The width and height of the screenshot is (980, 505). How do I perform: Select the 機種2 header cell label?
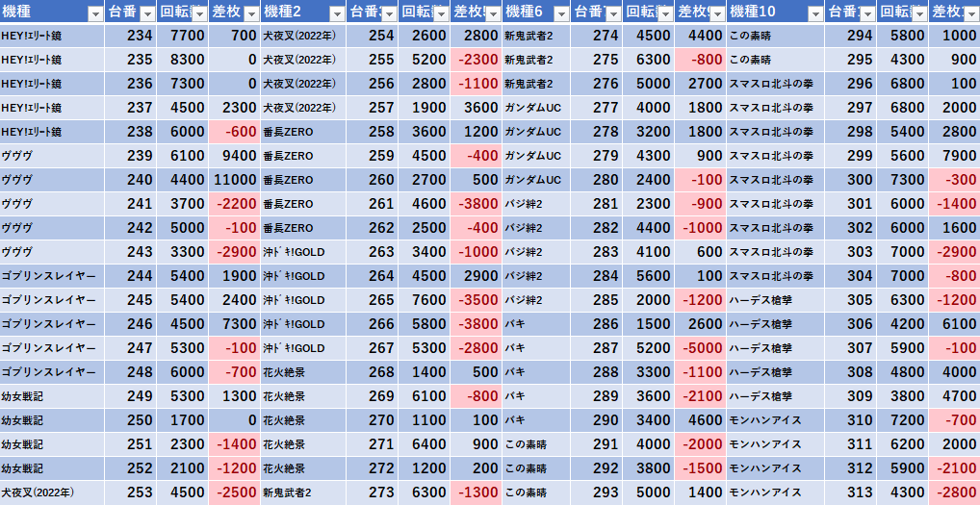pyautogui.click(x=282, y=12)
